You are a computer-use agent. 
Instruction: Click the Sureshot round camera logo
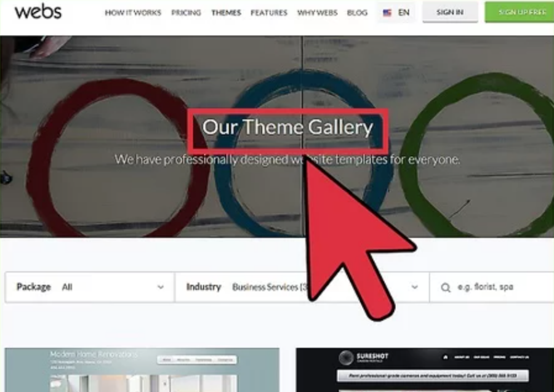[x=346, y=358]
